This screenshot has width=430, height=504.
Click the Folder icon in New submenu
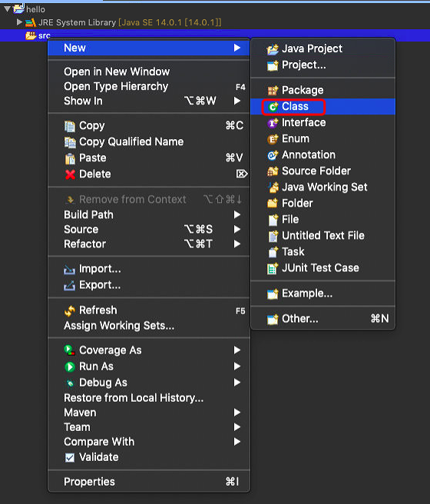(273, 203)
